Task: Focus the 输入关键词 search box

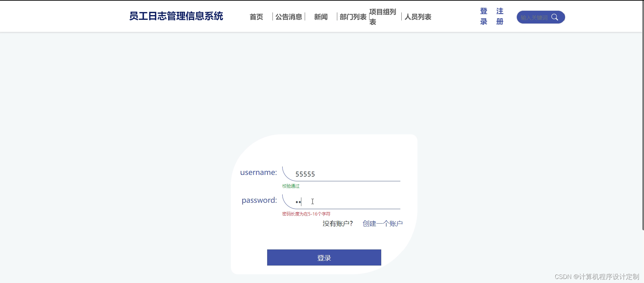Action: (534, 17)
